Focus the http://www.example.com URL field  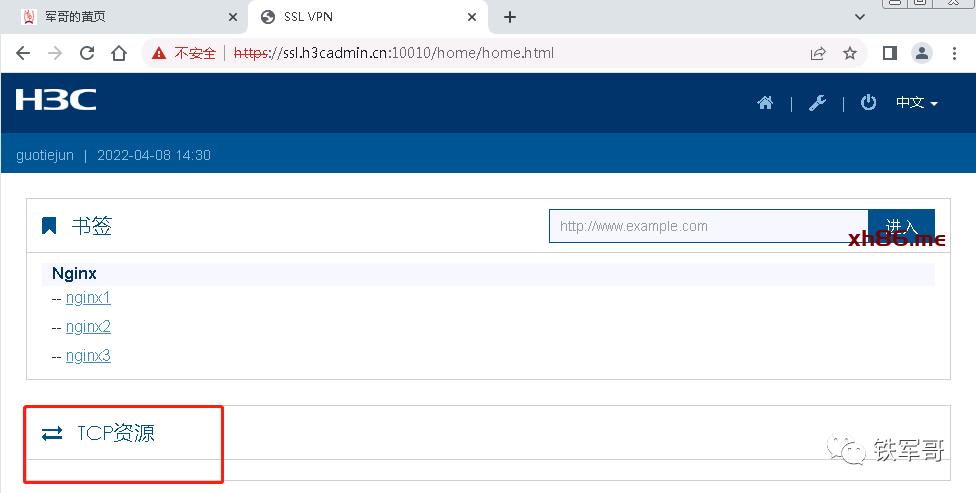click(708, 226)
